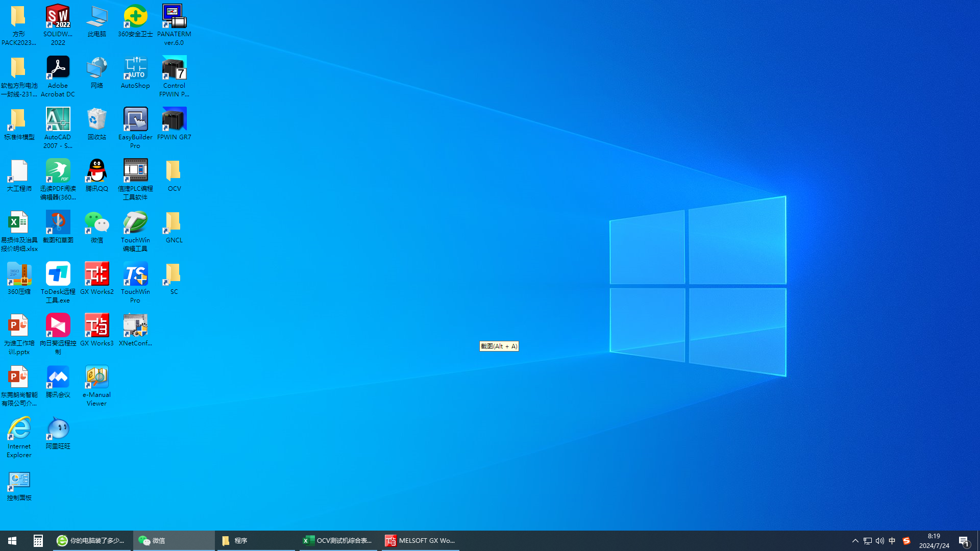The image size is (980, 551).
Task: Select the OCV folder on desktop
Action: (x=174, y=171)
